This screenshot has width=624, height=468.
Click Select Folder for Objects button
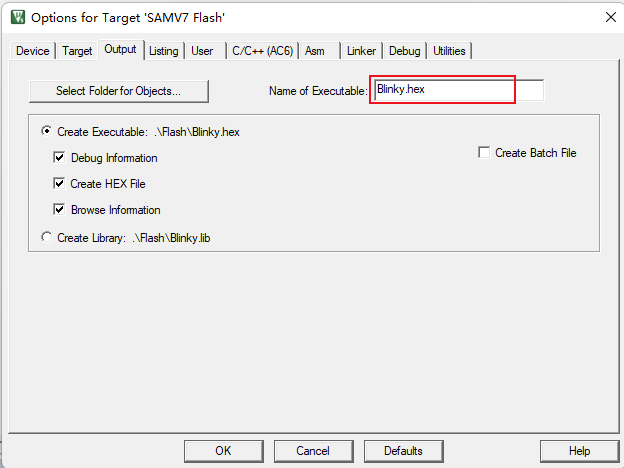click(x=119, y=91)
